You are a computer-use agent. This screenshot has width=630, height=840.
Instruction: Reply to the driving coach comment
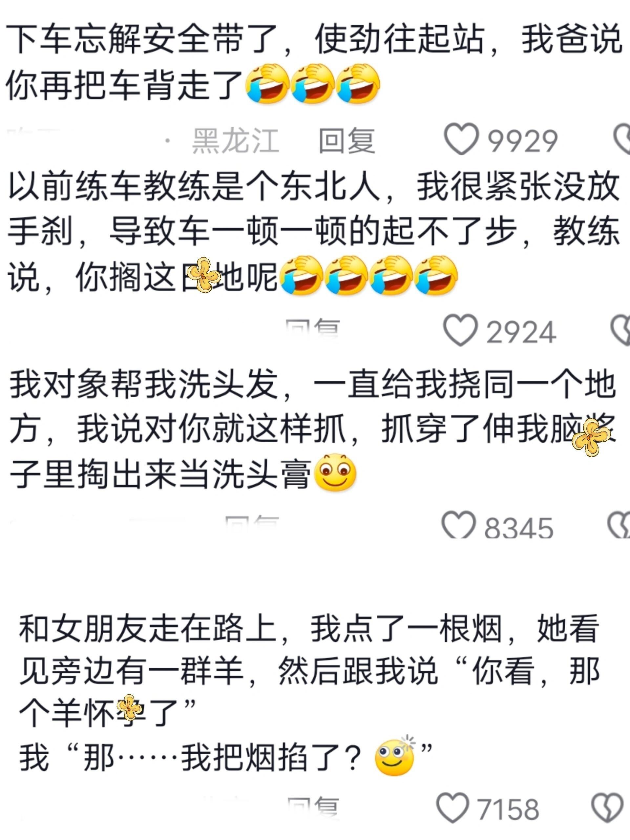(312, 328)
